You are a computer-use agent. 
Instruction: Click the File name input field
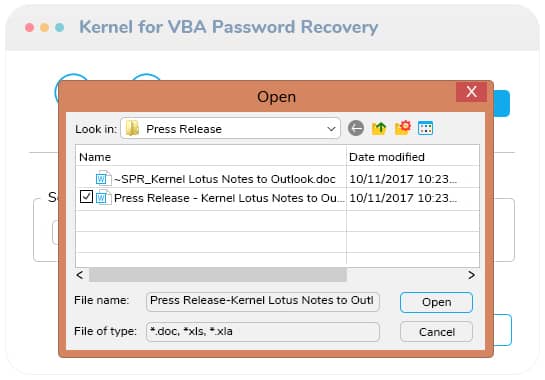(x=263, y=301)
